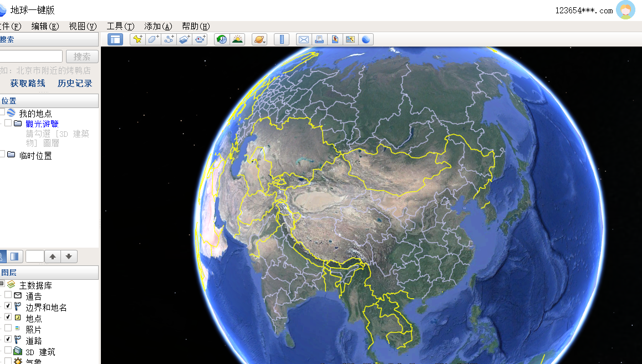Viewport: 642px width, 364px height.
Task: Move item up with arrow button
Action: tap(53, 257)
